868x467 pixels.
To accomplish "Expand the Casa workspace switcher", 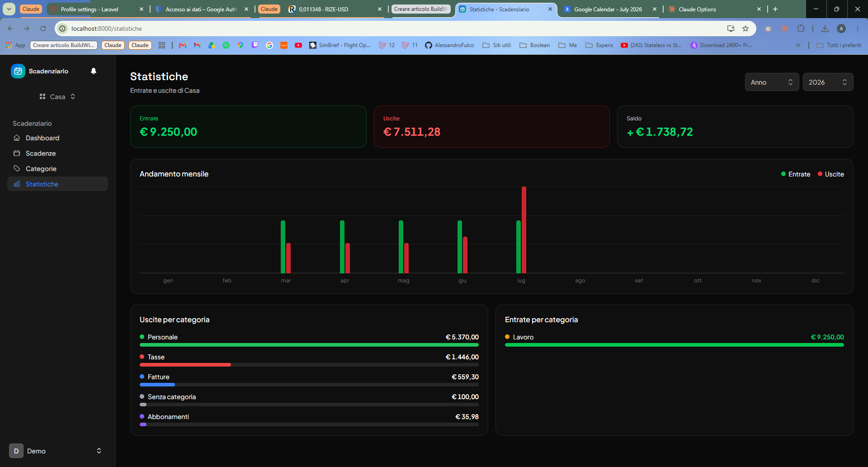I will coord(57,97).
